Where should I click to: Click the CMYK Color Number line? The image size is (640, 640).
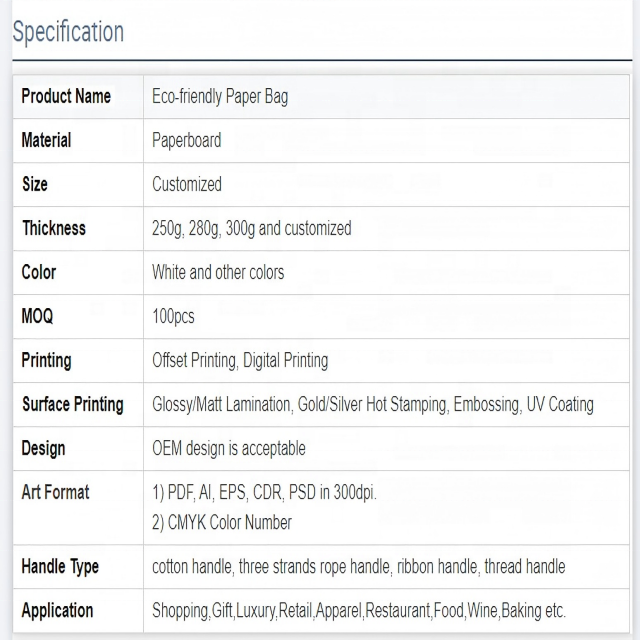click(x=222, y=523)
